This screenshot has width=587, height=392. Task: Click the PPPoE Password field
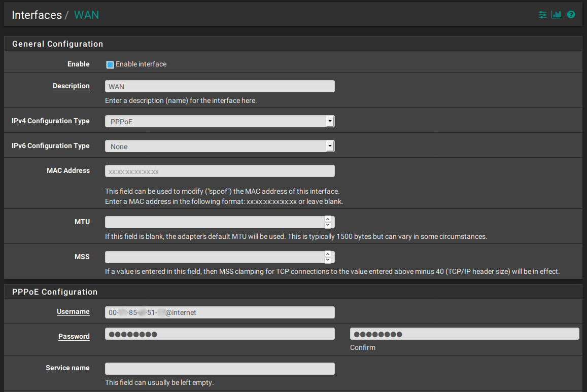(220, 334)
